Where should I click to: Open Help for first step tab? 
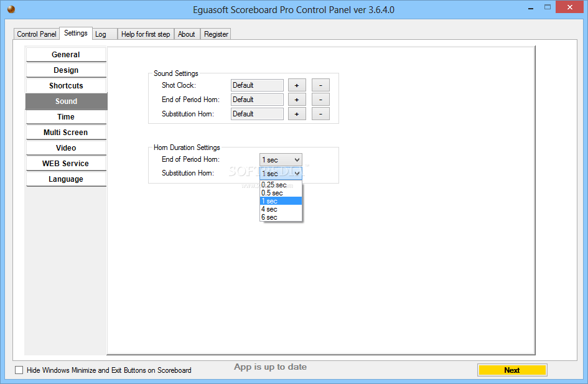pyautogui.click(x=146, y=34)
